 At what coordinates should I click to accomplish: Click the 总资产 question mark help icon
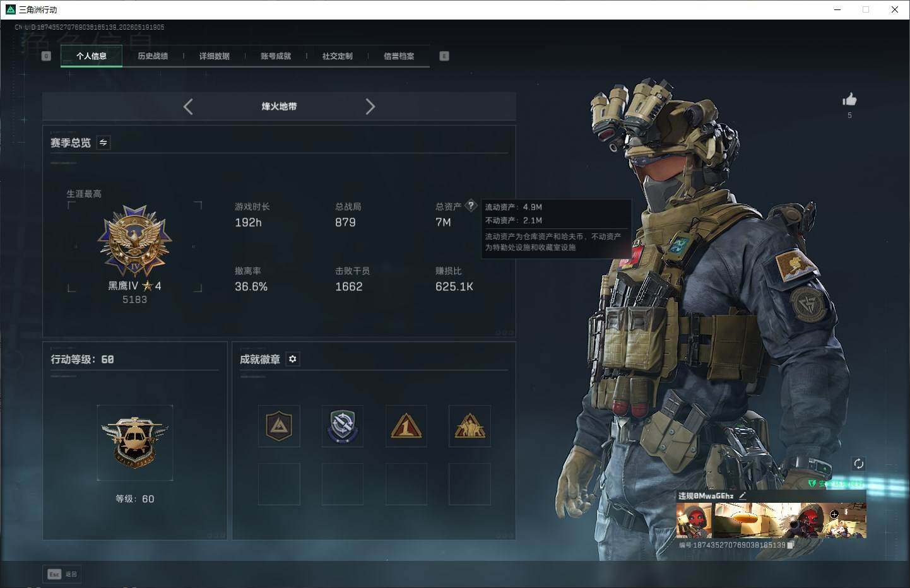pos(471,206)
